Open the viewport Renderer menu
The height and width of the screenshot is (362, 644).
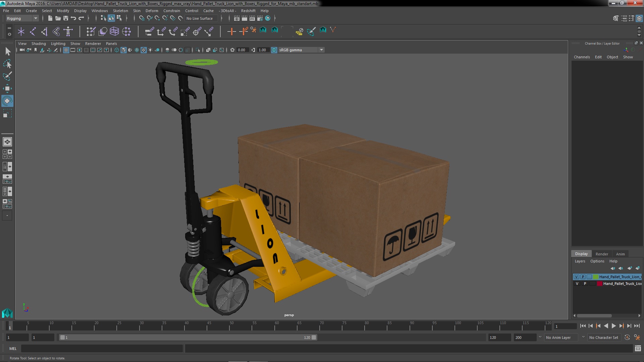[x=93, y=44]
